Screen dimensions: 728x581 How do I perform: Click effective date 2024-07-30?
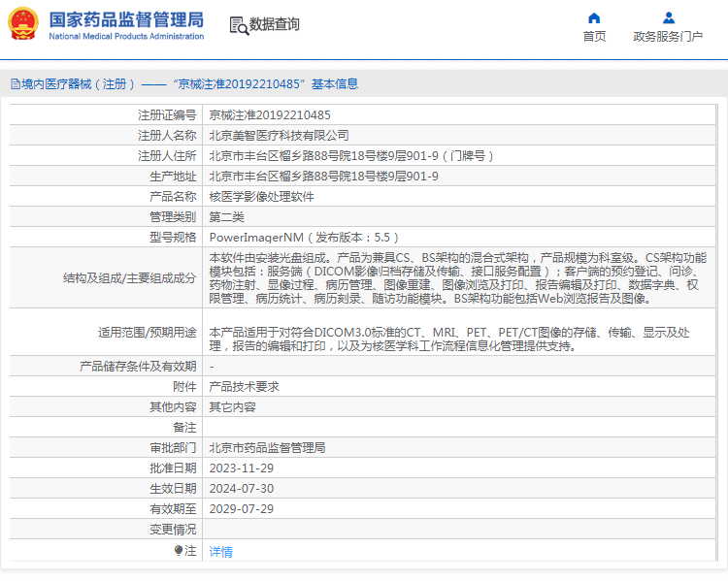tap(242, 489)
